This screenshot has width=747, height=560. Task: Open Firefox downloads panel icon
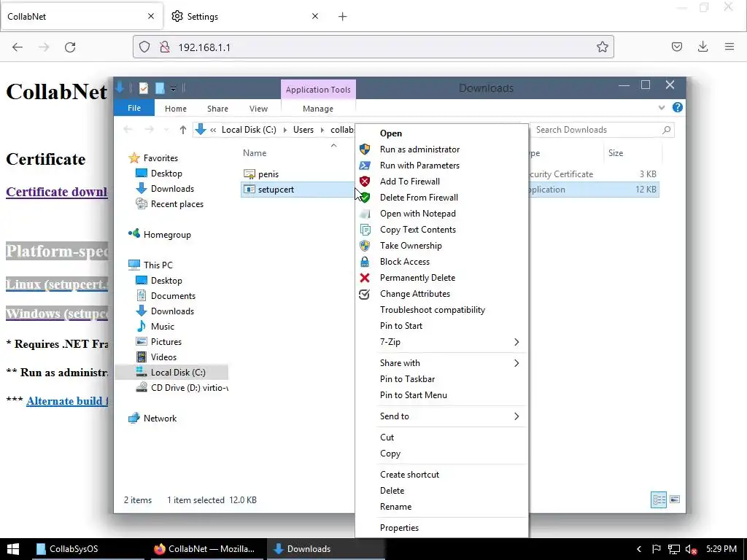pyautogui.click(x=703, y=47)
